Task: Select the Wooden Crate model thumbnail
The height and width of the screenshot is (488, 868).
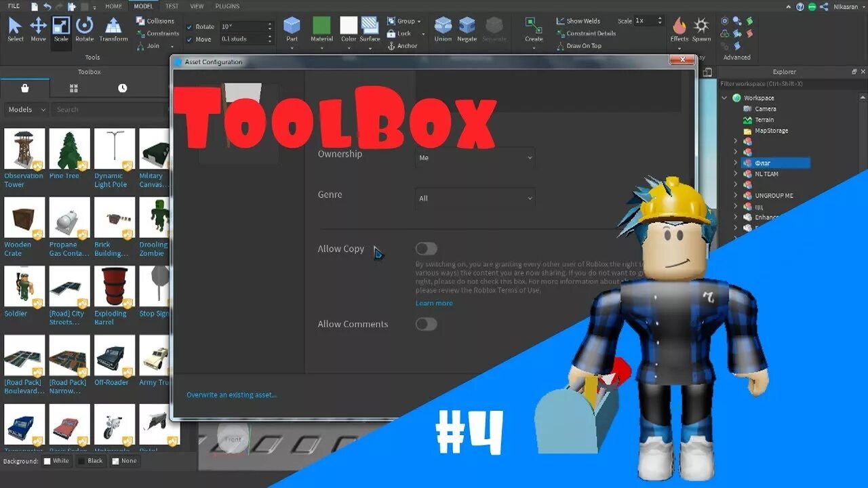Action: 24,218
